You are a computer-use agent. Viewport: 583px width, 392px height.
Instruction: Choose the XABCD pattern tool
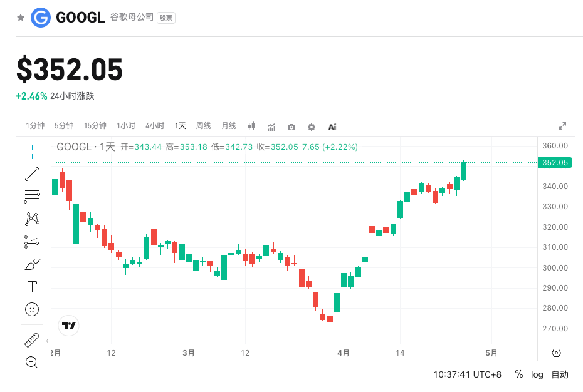coord(32,219)
